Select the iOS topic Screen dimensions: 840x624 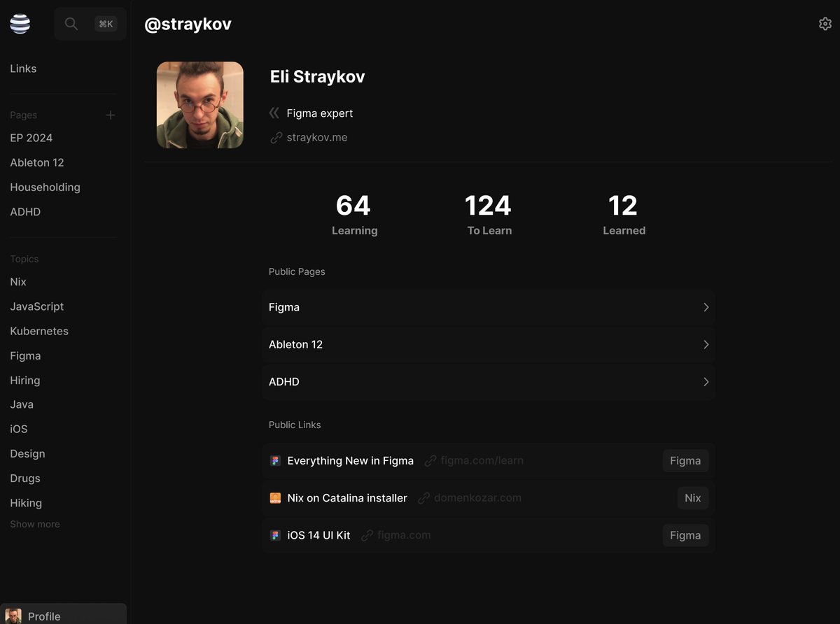pos(19,429)
